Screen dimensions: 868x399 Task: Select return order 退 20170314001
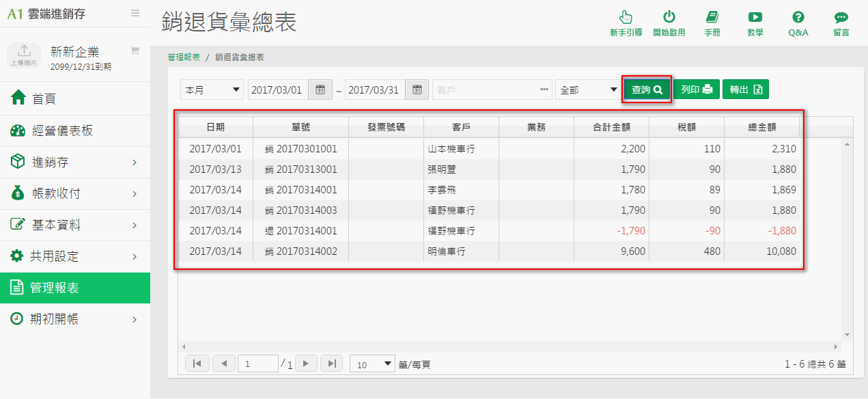tap(300, 231)
